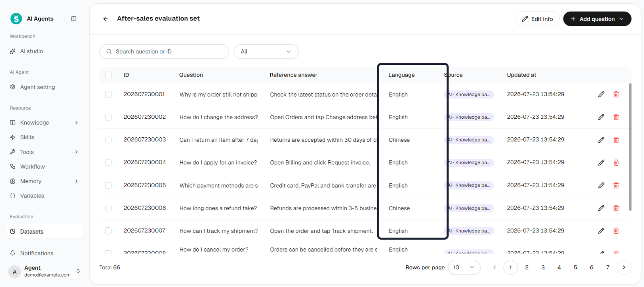The height and width of the screenshot is (287, 644).
Task: Click the ID 202607230007 cell
Action: pyautogui.click(x=145, y=231)
